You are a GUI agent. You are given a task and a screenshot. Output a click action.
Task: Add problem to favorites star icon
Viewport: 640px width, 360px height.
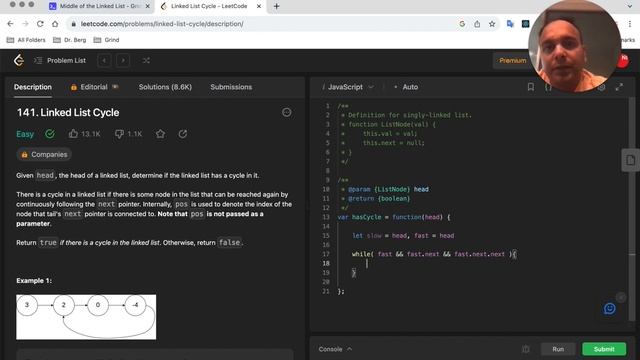coord(160,134)
